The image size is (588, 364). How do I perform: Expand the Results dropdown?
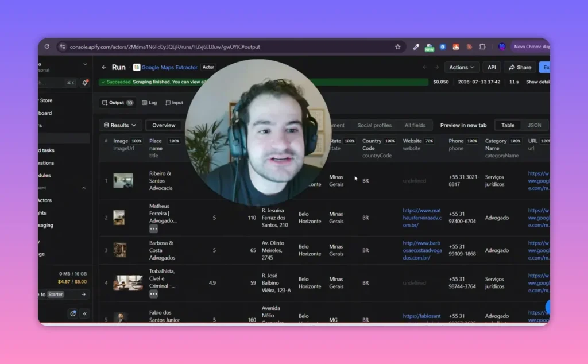click(x=120, y=125)
